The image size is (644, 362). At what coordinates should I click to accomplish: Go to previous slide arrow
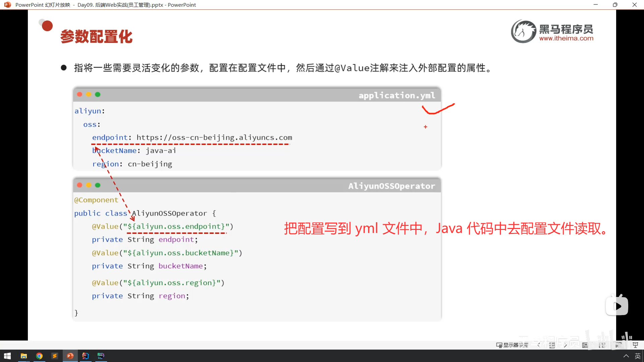coord(539,345)
